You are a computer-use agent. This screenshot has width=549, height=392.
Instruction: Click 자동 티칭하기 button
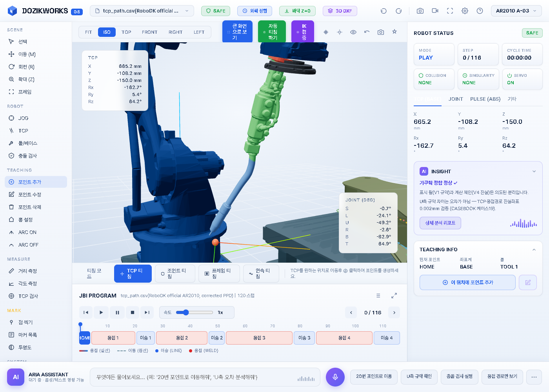pos(272,32)
